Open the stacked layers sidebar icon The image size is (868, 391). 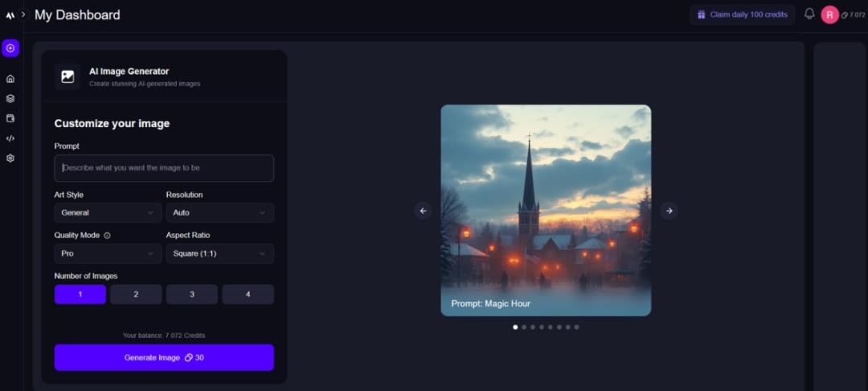click(10, 99)
